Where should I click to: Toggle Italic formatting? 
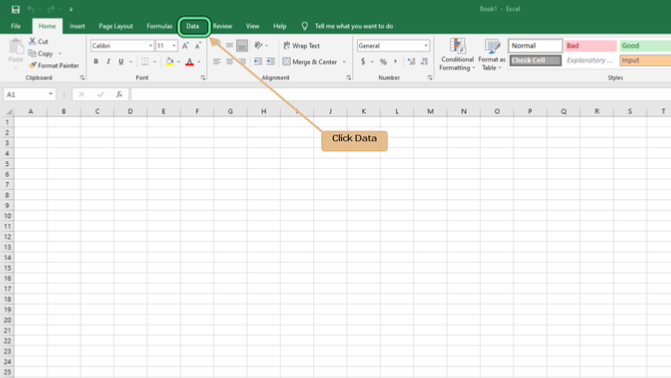pyautogui.click(x=108, y=62)
